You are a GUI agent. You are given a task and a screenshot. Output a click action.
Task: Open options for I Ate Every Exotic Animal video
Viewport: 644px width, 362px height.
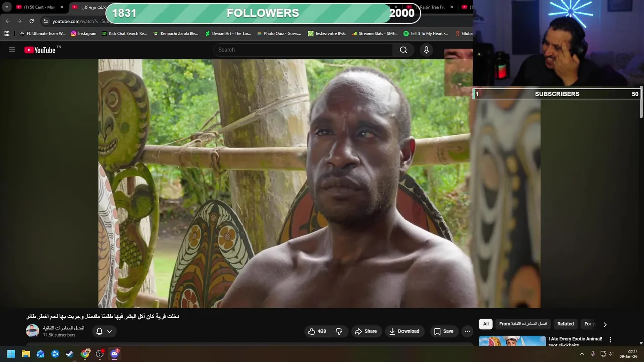click(610, 340)
